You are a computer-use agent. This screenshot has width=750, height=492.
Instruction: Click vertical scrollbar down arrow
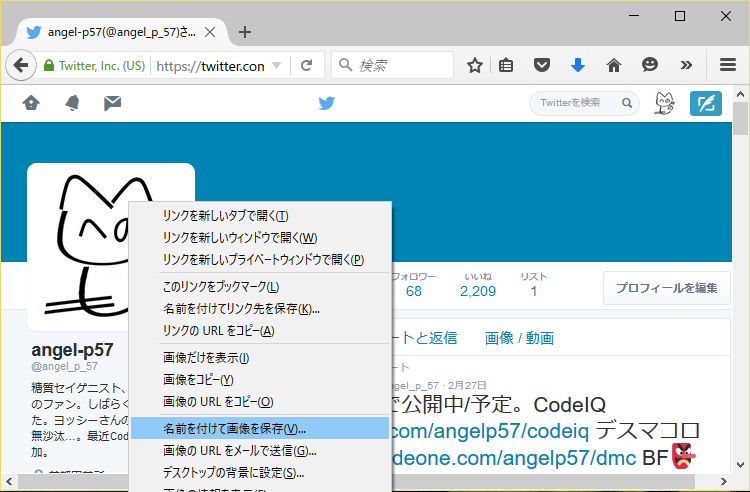740,464
